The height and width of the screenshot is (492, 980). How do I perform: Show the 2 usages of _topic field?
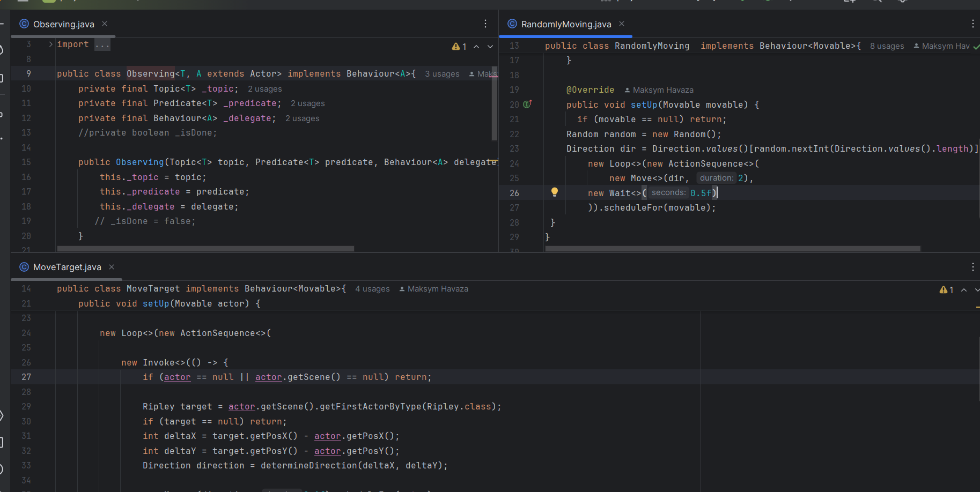coord(264,89)
